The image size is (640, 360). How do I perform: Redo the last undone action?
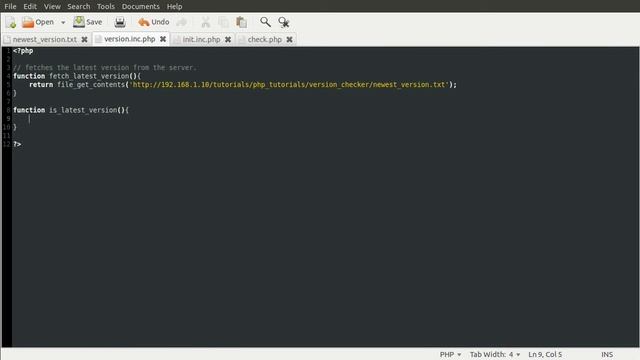pyautogui.click(x=182, y=22)
